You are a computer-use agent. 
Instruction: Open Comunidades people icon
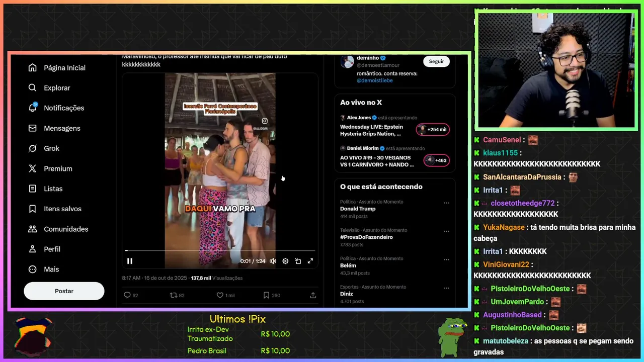[x=33, y=229]
